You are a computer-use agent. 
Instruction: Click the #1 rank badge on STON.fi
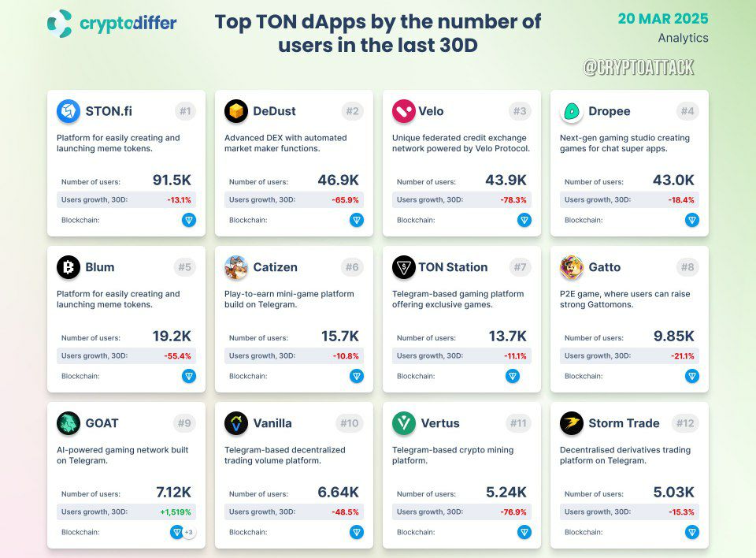tap(185, 111)
